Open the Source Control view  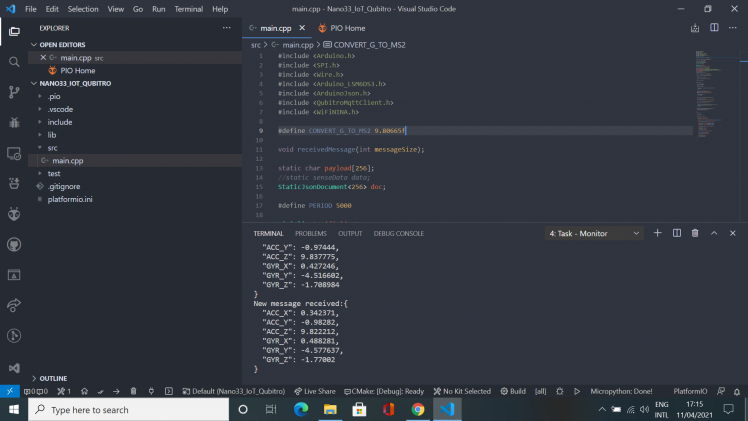[x=14, y=92]
